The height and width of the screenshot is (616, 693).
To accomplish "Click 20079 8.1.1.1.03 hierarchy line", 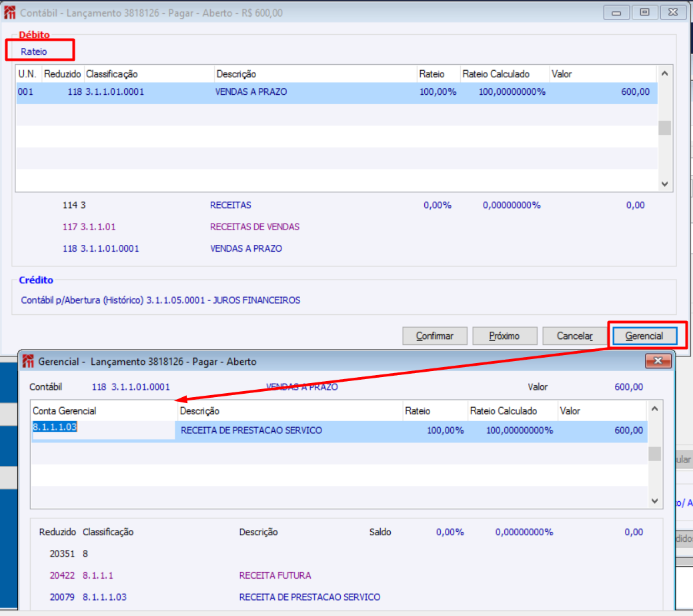I will tap(215, 597).
